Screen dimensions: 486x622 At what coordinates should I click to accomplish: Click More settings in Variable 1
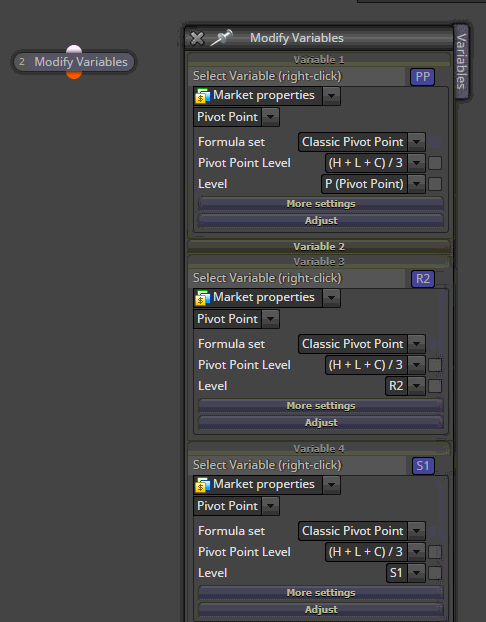point(321,203)
